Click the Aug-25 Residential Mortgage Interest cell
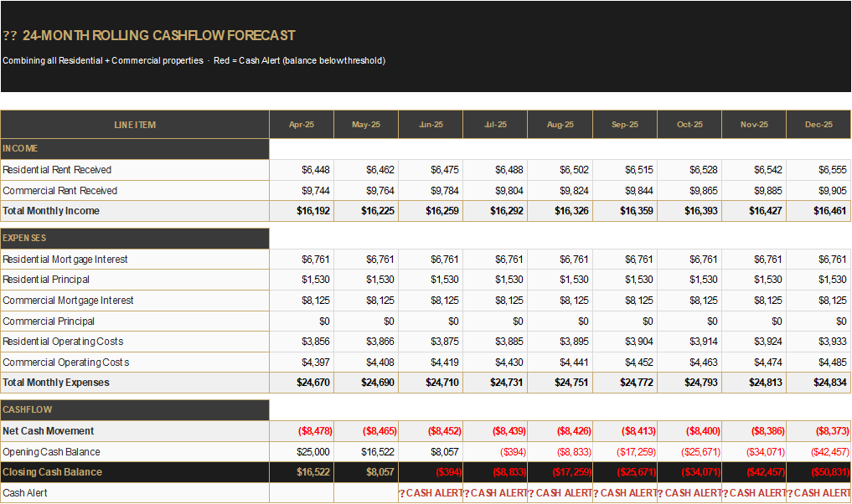 pos(560,260)
